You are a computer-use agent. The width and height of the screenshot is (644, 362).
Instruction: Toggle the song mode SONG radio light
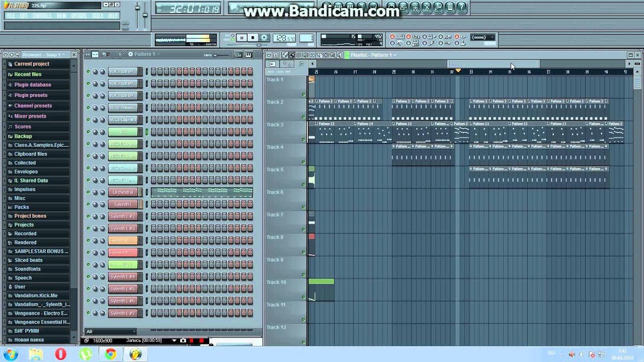click(232, 40)
